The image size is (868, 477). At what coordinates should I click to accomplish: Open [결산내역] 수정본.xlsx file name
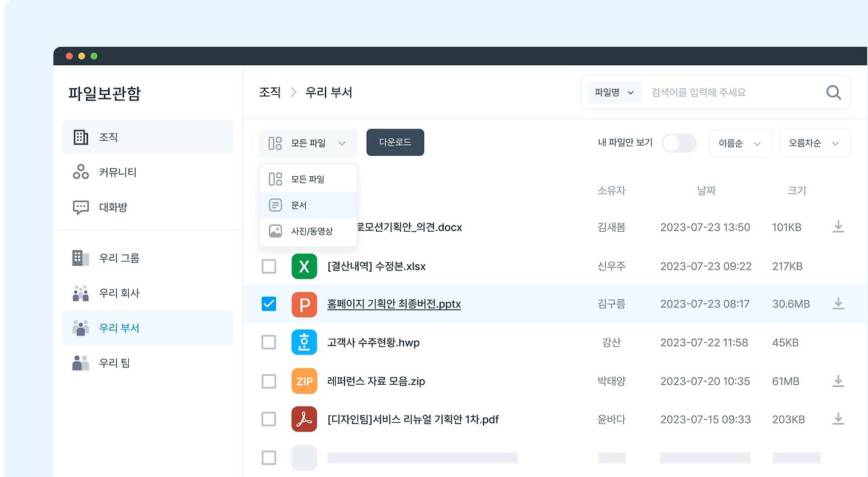tap(376, 266)
